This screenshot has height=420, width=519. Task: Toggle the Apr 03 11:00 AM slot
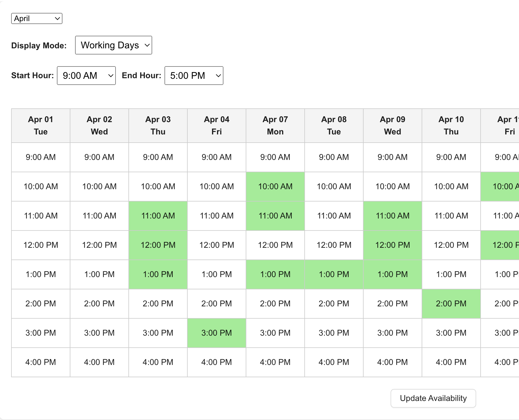(158, 216)
